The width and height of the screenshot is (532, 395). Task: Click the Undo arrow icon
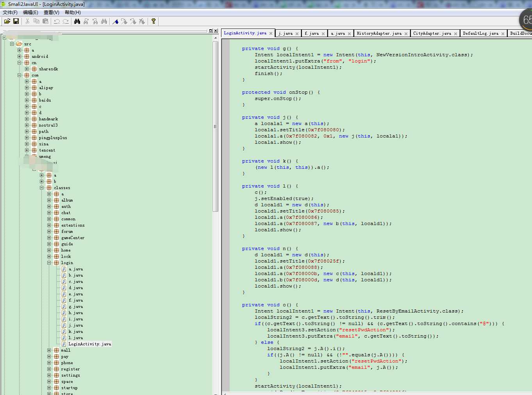click(x=57, y=21)
